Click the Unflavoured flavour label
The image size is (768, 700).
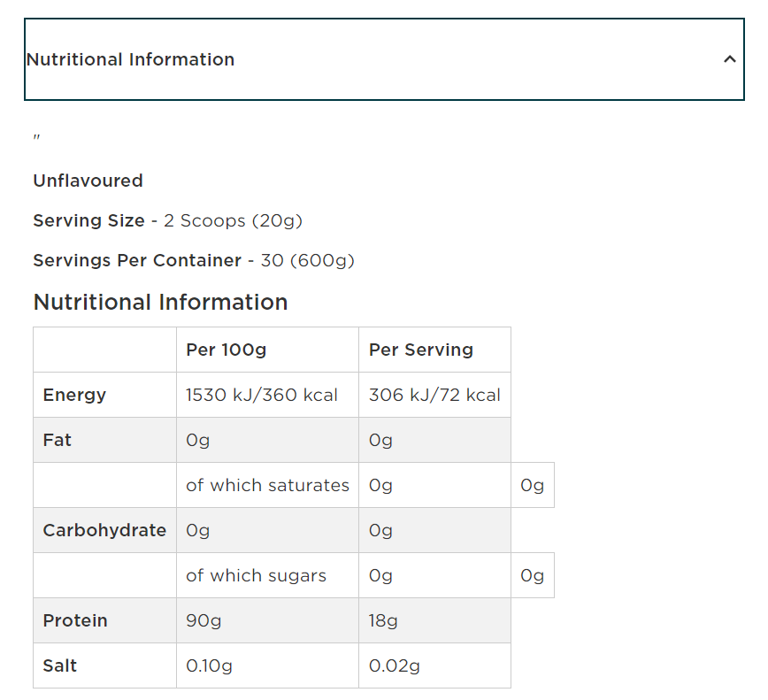[88, 181]
